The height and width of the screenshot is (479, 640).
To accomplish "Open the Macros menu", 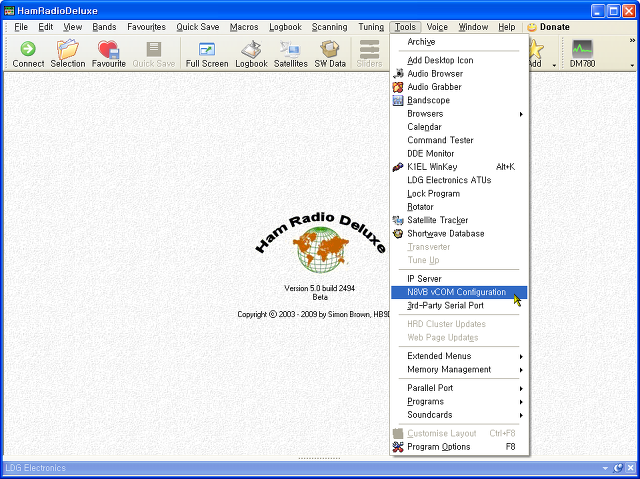I will pyautogui.click(x=244, y=27).
